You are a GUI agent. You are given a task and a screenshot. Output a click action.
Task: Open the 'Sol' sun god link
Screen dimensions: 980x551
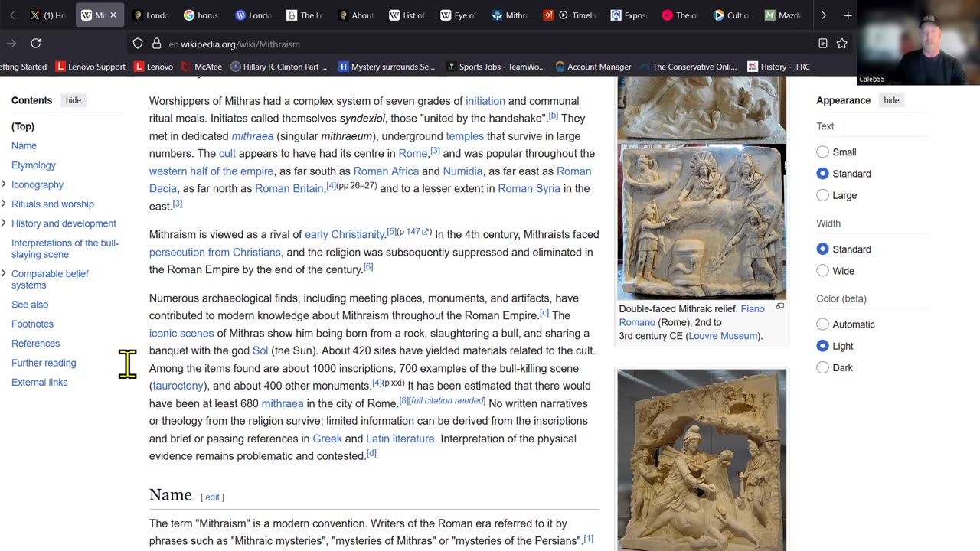pos(260,350)
